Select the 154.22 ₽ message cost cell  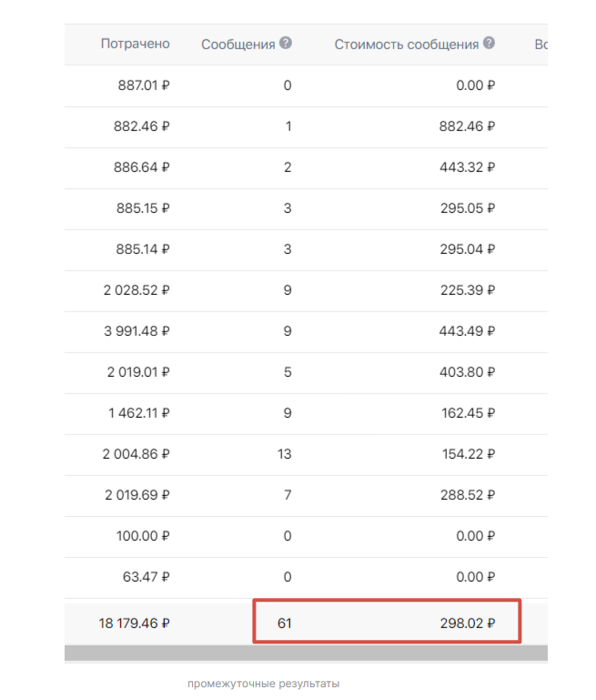pyautogui.click(x=465, y=454)
